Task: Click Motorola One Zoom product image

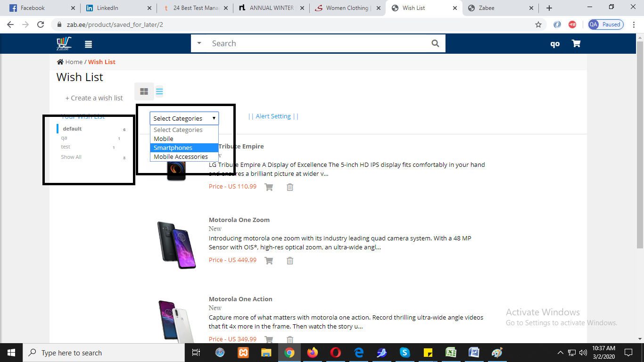Action: coord(176,245)
